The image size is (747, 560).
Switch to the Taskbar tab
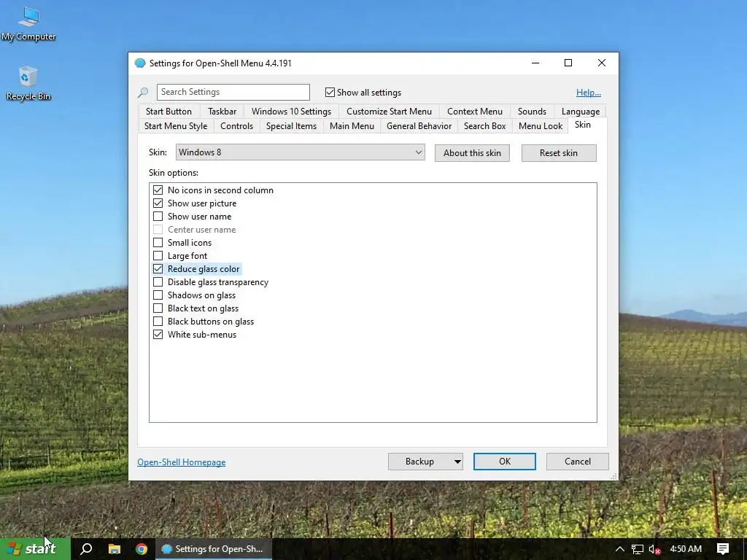[222, 112]
